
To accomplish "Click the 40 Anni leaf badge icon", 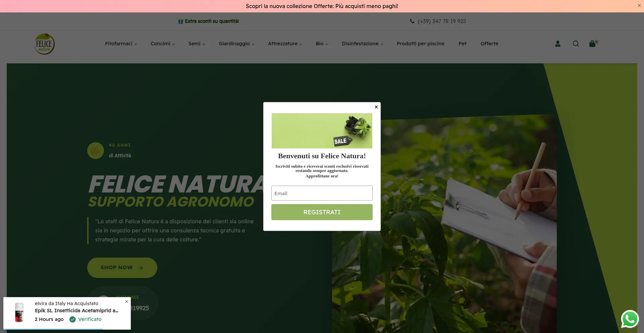I will (96, 151).
